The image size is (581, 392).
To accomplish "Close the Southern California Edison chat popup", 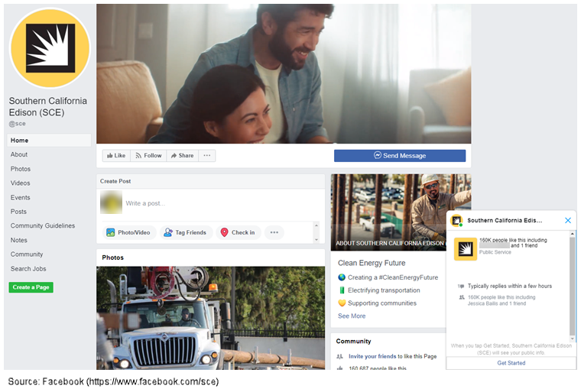I will [x=568, y=221].
